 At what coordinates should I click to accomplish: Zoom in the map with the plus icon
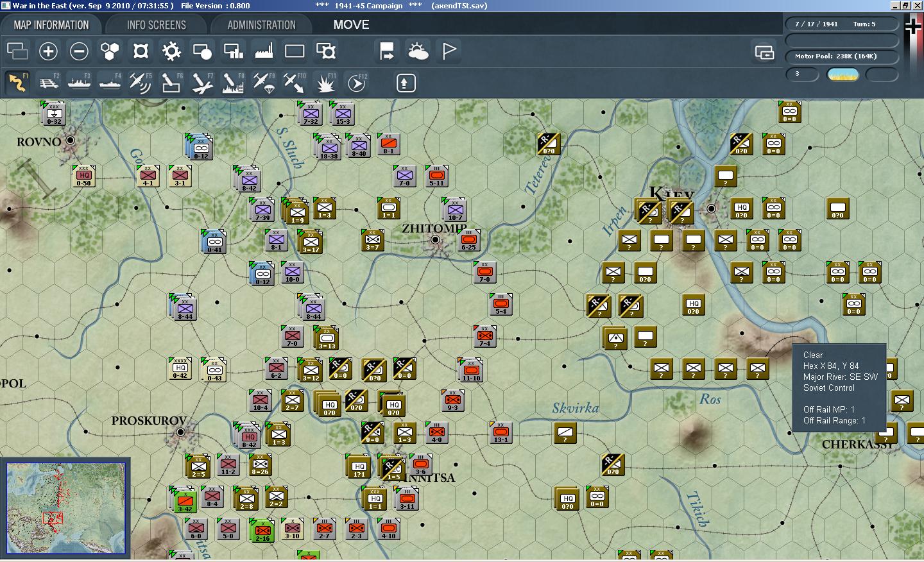point(48,51)
